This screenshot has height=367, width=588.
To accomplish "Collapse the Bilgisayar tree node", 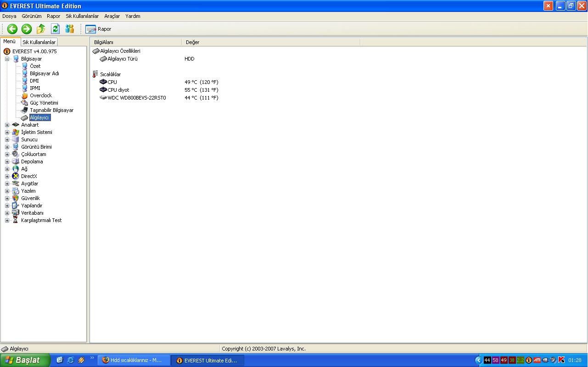I will click(7, 59).
